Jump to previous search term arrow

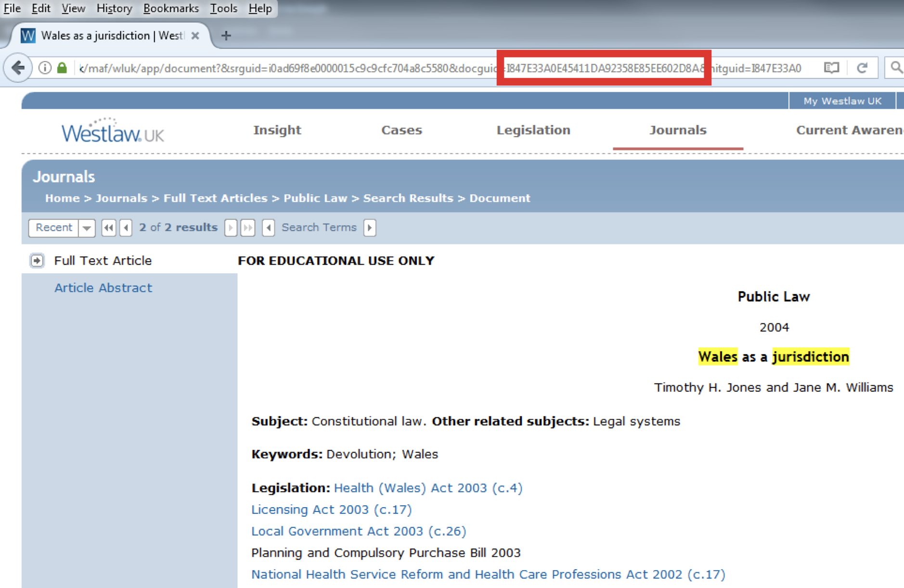pos(269,228)
